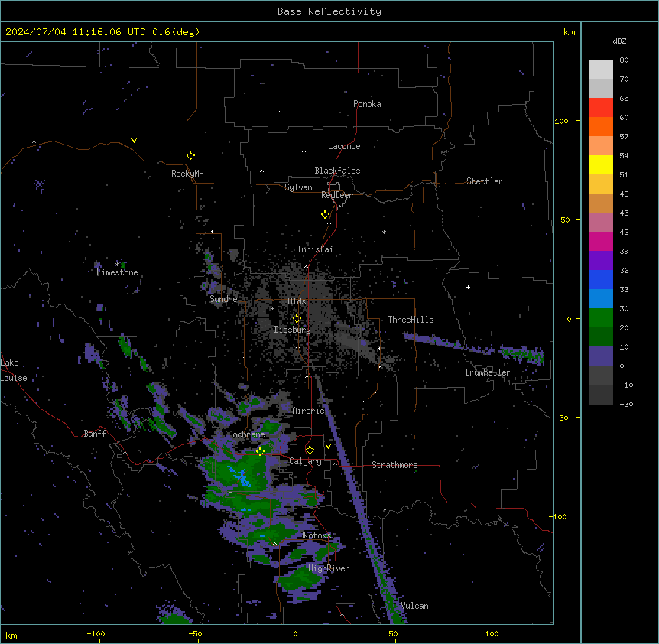Viewport: 659px width, 644px height.
Task: Click the 80 value on the dBZ scale
Action: point(624,60)
